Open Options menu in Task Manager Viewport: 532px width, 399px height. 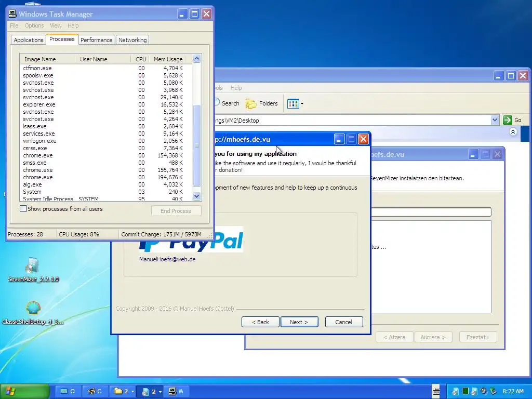click(34, 25)
